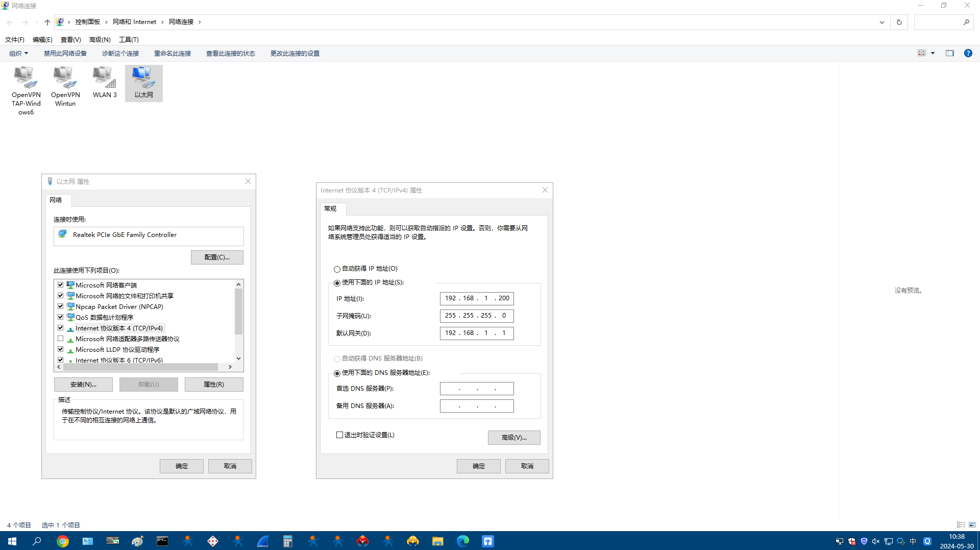Image resolution: width=980 pixels, height=550 pixels.
Task: Click the Configure (配置(C)...) button
Action: pyautogui.click(x=217, y=257)
